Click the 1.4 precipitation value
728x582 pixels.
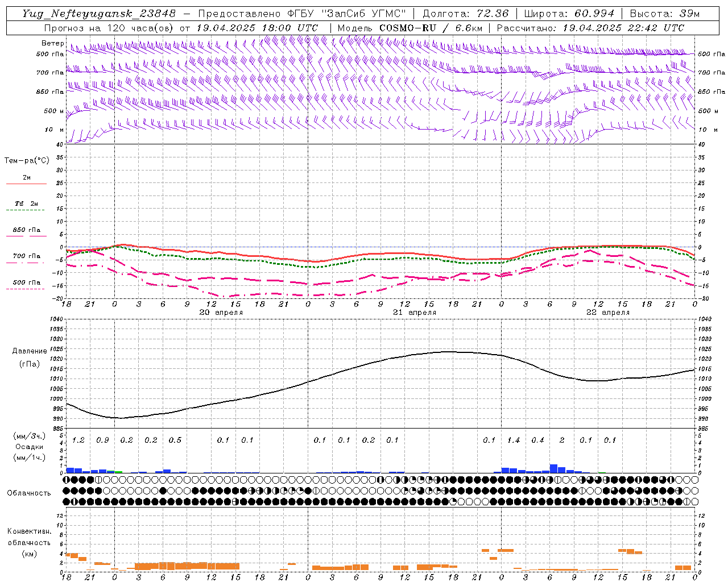514,440
